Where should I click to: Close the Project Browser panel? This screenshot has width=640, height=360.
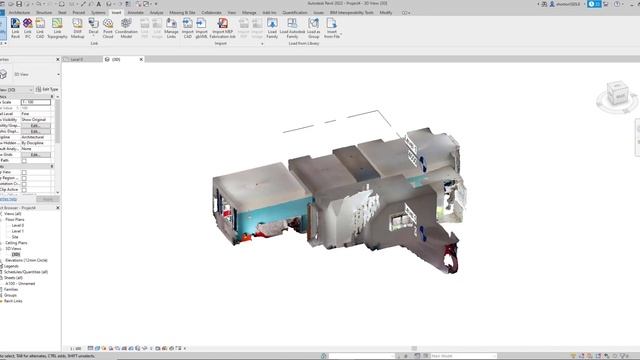pos(58,208)
